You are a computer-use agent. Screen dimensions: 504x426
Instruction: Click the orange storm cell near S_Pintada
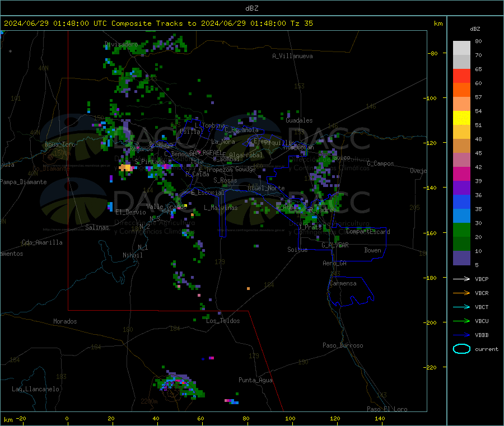(125, 167)
